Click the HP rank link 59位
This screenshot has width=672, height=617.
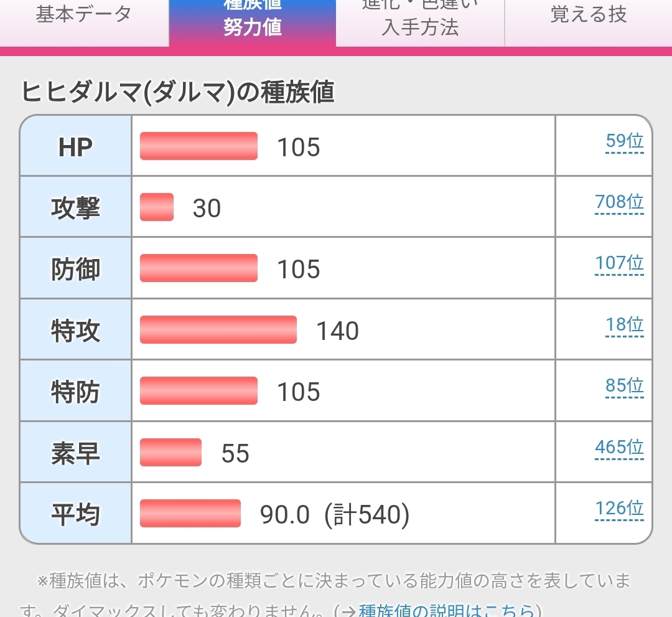[624, 142]
